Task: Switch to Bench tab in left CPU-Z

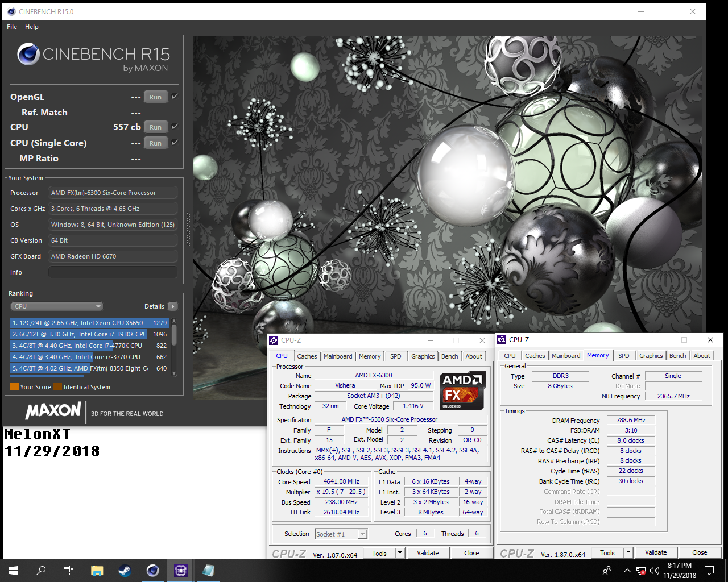Action: (x=450, y=356)
